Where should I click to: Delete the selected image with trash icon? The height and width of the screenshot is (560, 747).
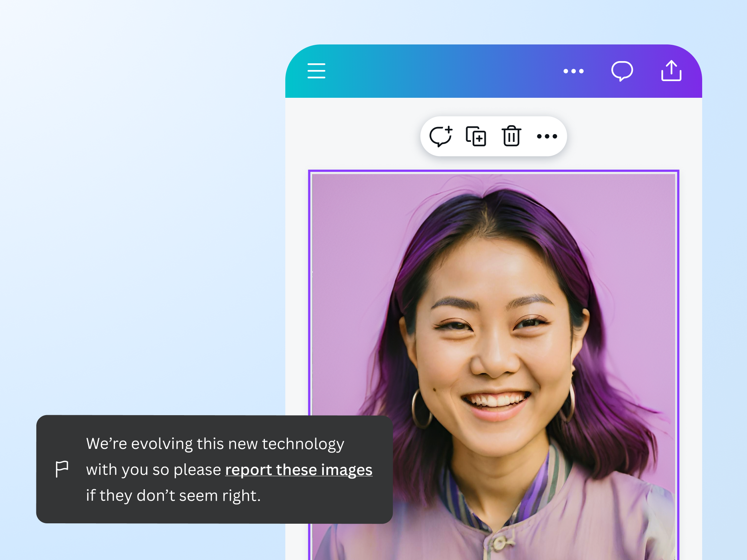(x=511, y=136)
